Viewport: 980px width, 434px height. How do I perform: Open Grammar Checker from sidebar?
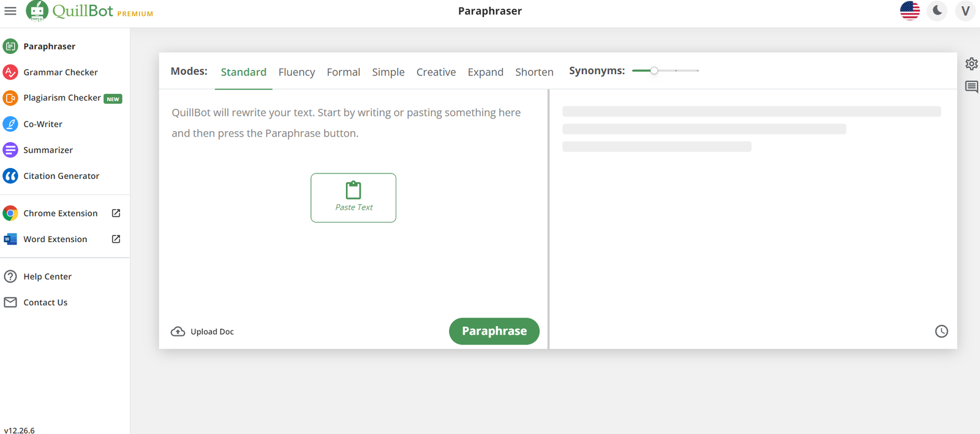coord(61,72)
